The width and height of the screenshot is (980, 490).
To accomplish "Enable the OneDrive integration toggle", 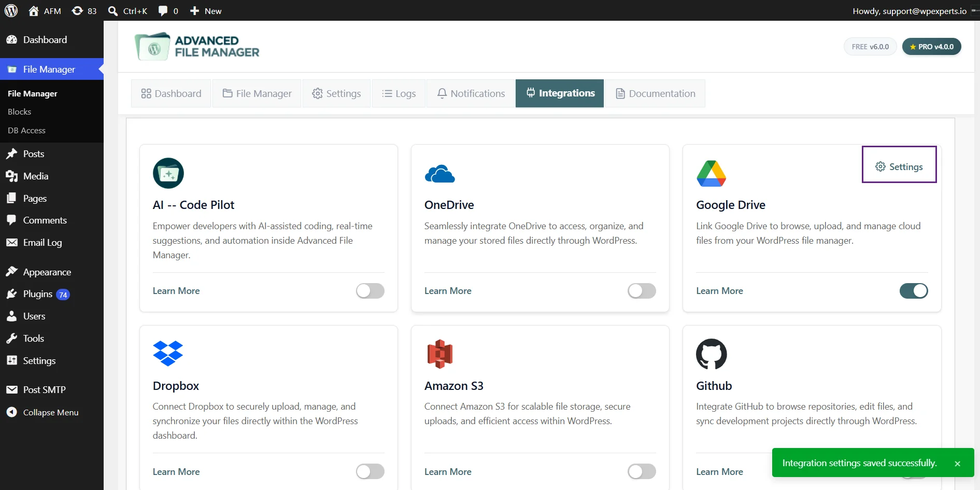I will pyautogui.click(x=642, y=291).
